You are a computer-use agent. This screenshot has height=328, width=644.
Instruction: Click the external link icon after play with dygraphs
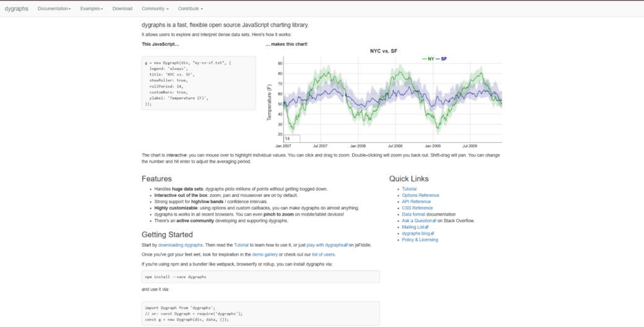pyautogui.click(x=346, y=245)
